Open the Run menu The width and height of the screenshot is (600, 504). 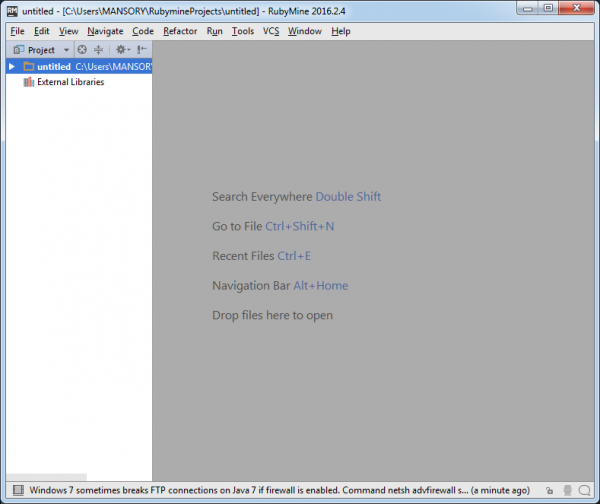tap(214, 31)
